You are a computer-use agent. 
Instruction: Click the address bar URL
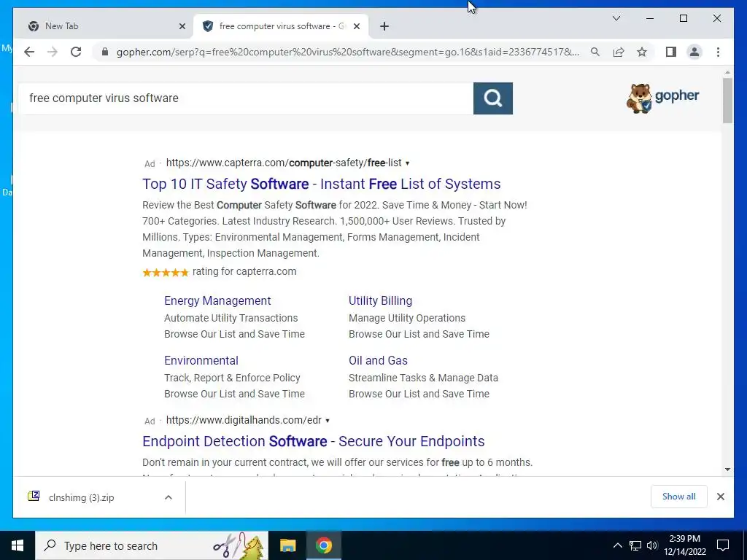pos(348,52)
